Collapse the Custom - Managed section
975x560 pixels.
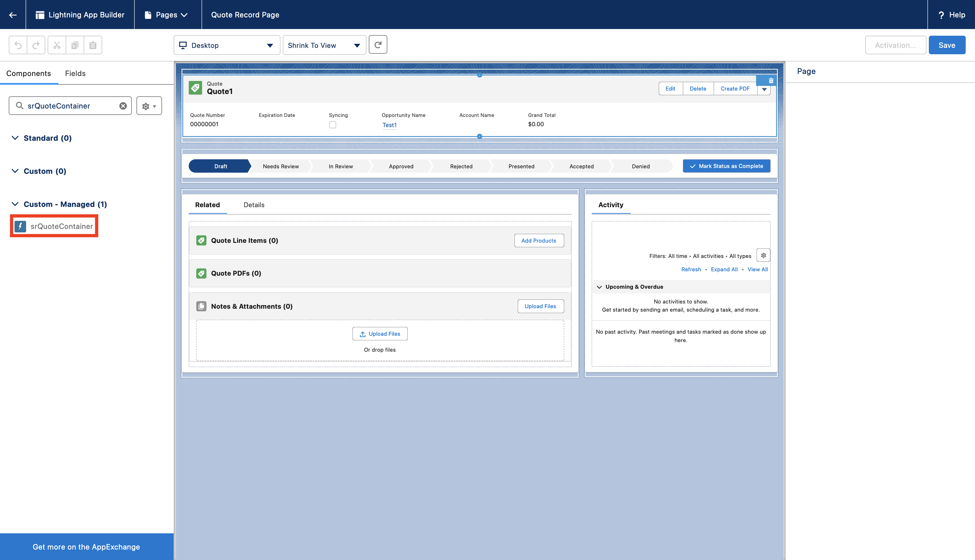pyautogui.click(x=15, y=204)
